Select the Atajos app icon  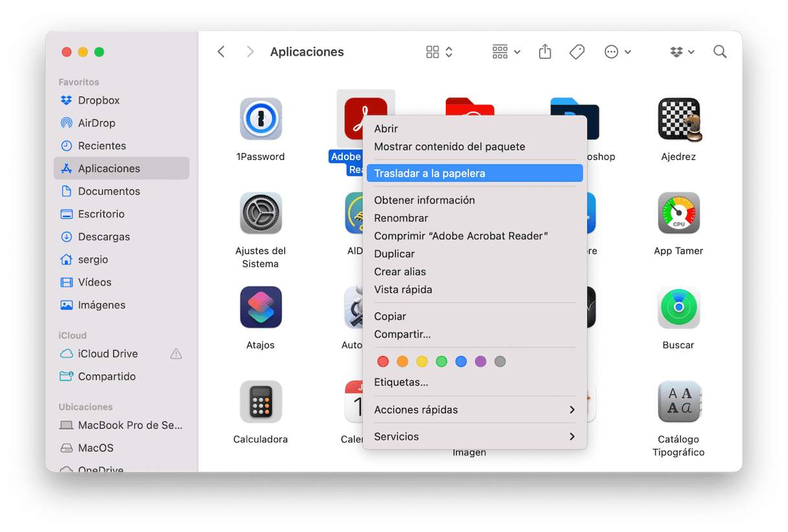click(261, 307)
